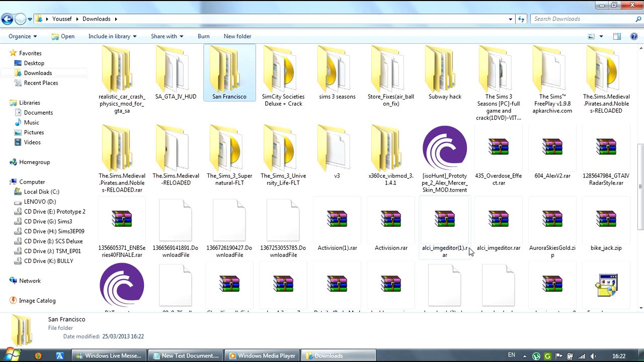Select the Prototype 2 Alex Mercer torrent file
Image resolution: width=644 pixels, height=362 pixels.
click(445, 159)
